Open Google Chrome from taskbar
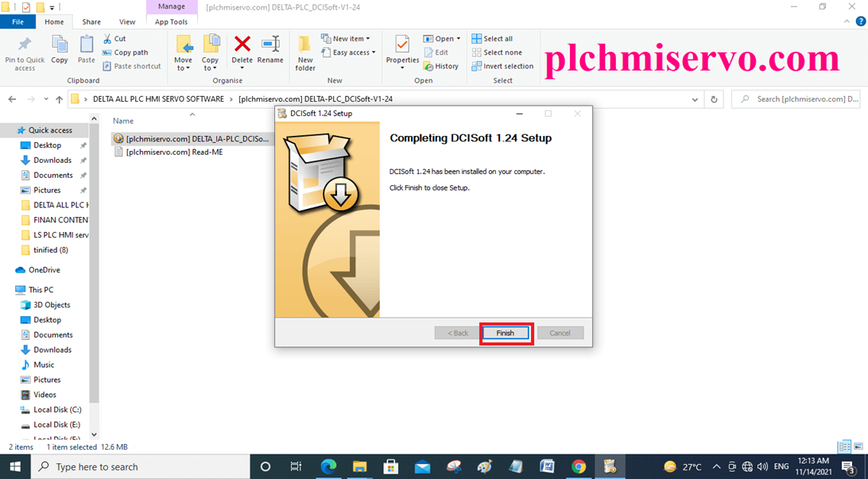 click(x=579, y=467)
